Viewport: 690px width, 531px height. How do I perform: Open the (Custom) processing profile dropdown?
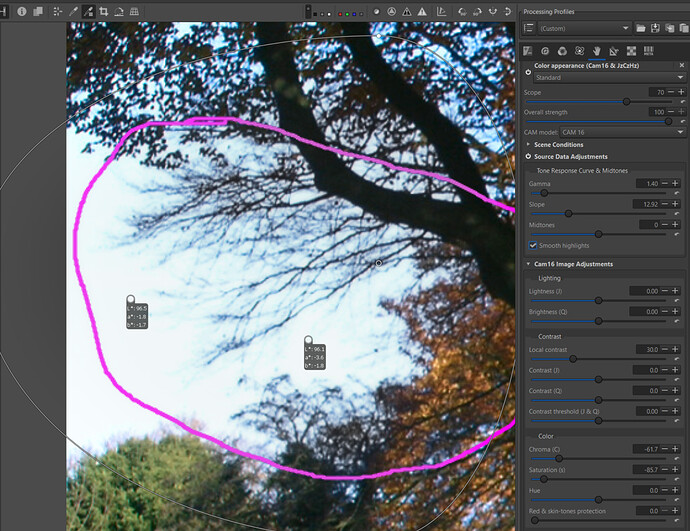[584, 28]
